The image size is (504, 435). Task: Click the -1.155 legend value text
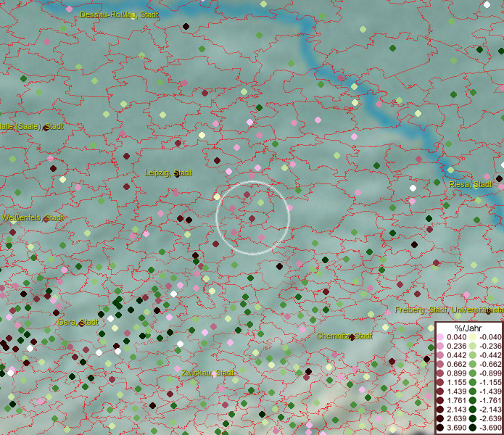pos(490,382)
